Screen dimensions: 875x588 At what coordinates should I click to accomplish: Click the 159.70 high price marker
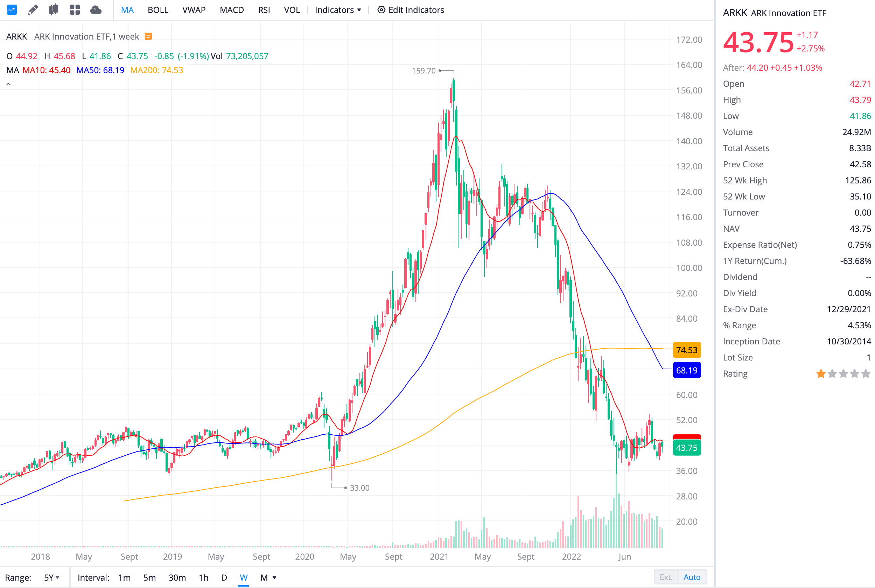tap(423, 70)
